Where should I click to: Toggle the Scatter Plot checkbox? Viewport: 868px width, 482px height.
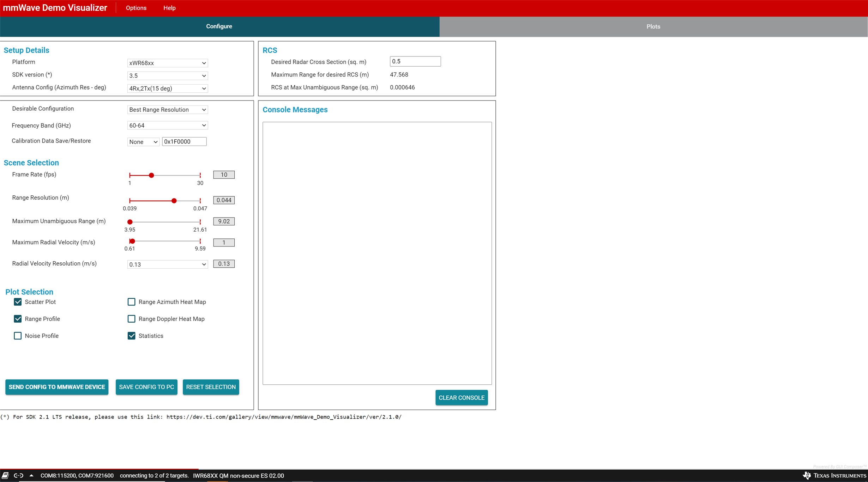(18, 302)
